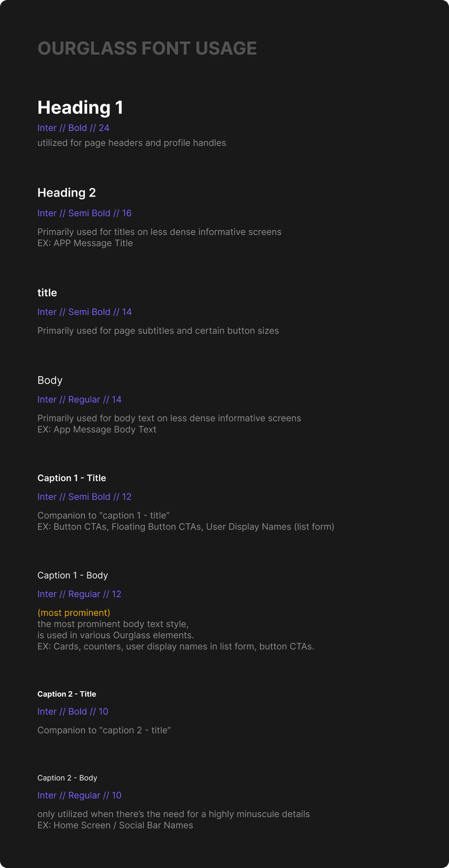Select the Heading 2 sample text

(67, 193)
